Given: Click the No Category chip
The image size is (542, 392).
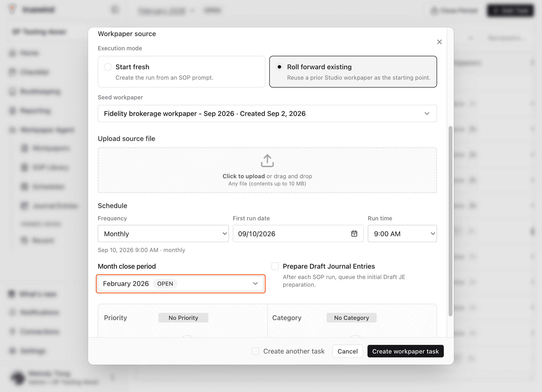Looking at the screenshot, I should click(351, 318).
